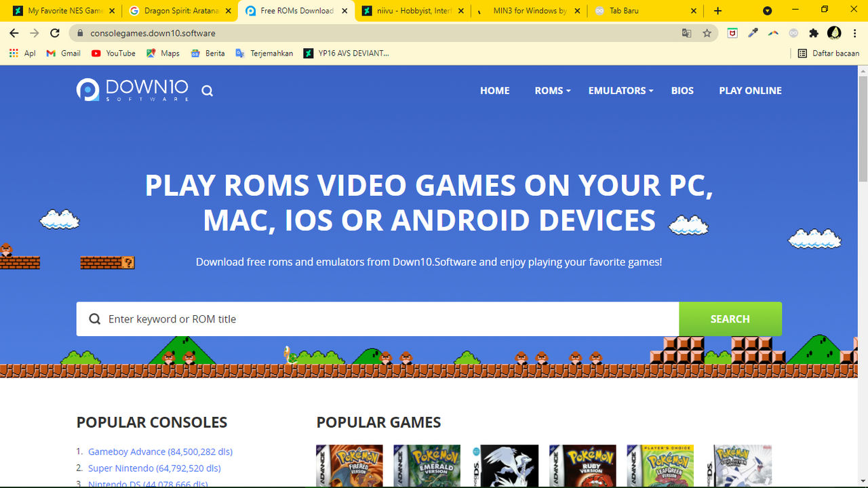Enable reading list via Daftar bacaan

[x=828, y=53]
